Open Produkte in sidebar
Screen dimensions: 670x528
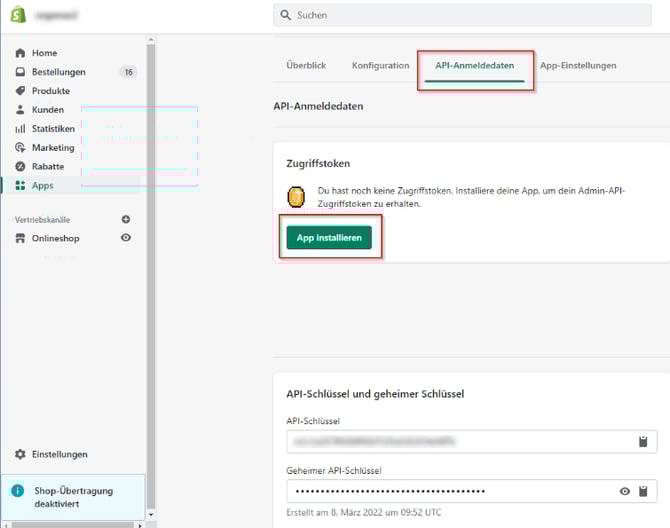pos(51,91)
